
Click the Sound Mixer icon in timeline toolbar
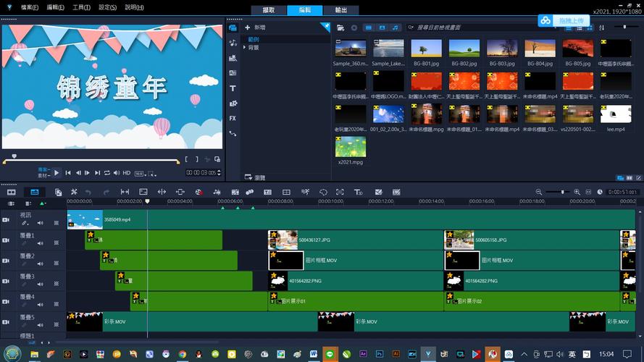point(217,192)
